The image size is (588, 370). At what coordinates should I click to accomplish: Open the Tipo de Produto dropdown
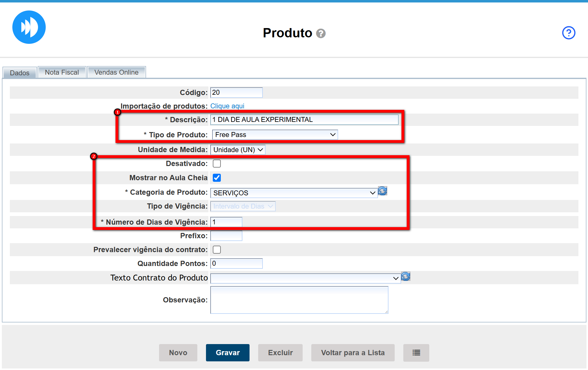275,135
